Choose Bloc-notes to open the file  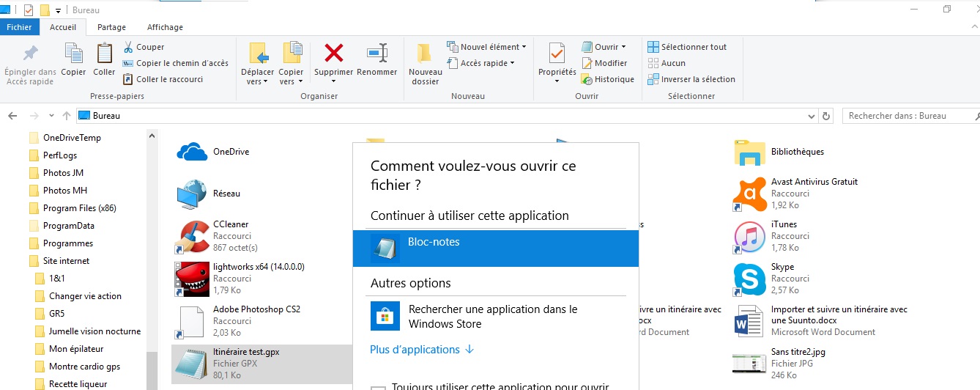pos(495,249)
